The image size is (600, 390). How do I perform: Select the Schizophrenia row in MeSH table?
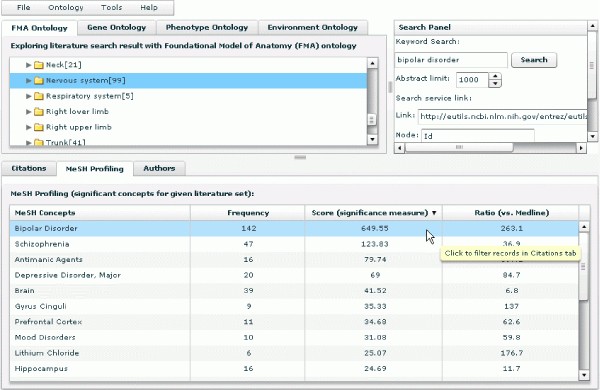pyautogui.click(x=294, y=244)
